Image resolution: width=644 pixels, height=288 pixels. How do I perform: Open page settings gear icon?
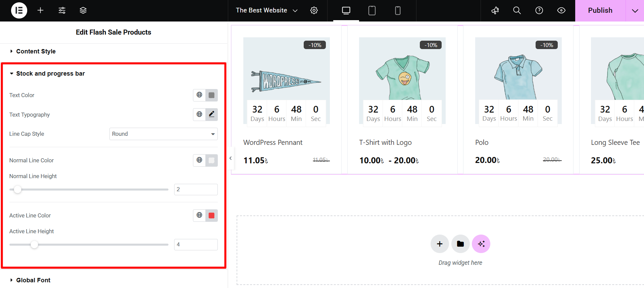coord(314,10)
